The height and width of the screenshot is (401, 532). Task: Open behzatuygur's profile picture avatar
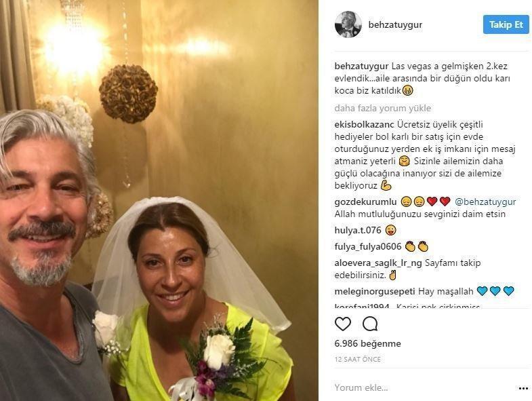point(348,24)
